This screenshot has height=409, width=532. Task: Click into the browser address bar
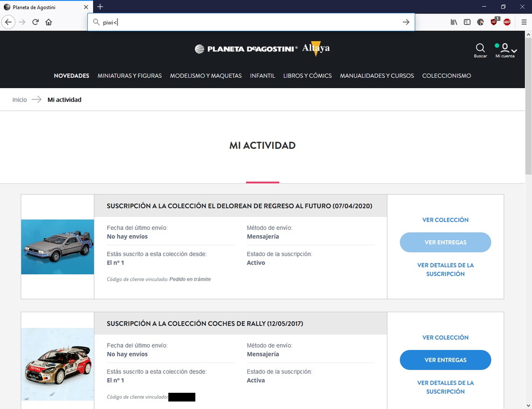(x=251, y=22)
